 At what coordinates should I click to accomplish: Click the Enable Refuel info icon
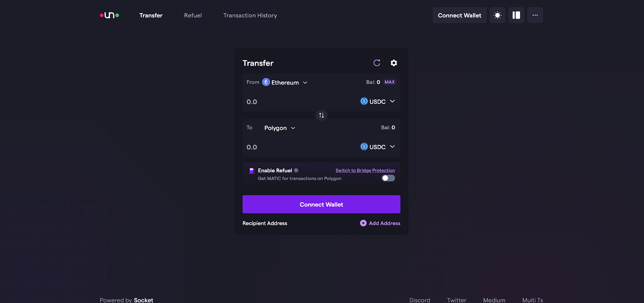pos(296,170)
